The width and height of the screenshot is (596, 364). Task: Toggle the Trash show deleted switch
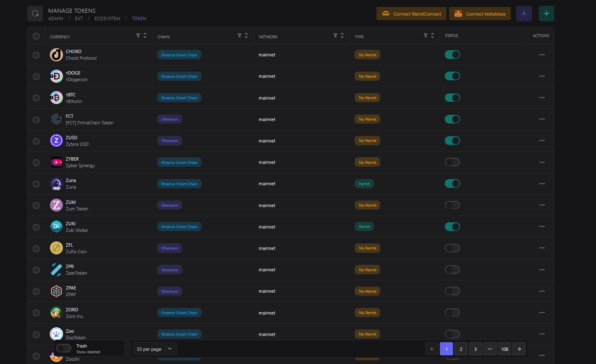[x=64, y=348]
